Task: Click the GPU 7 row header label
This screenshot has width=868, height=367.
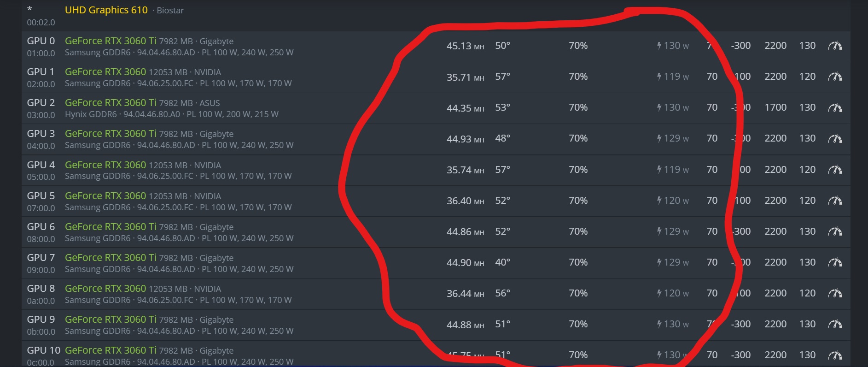Action: point(41,257)
